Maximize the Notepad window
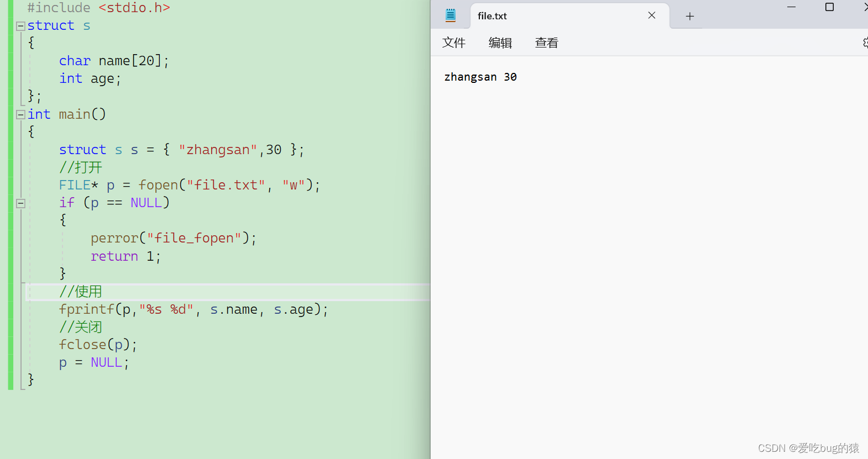 point(829,7)
